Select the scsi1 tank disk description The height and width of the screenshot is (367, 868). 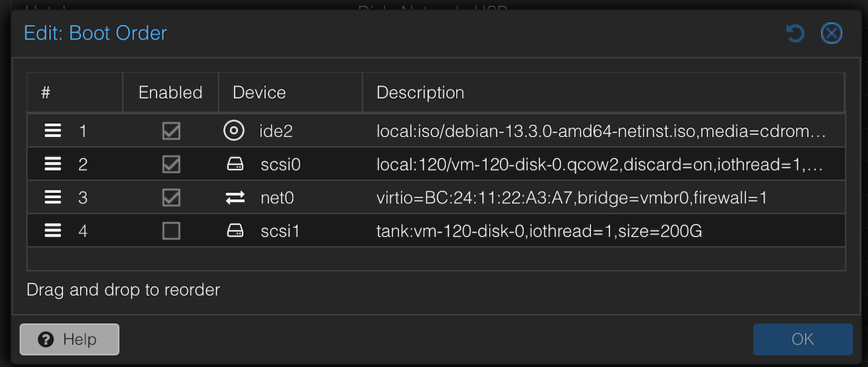(539, 231)
